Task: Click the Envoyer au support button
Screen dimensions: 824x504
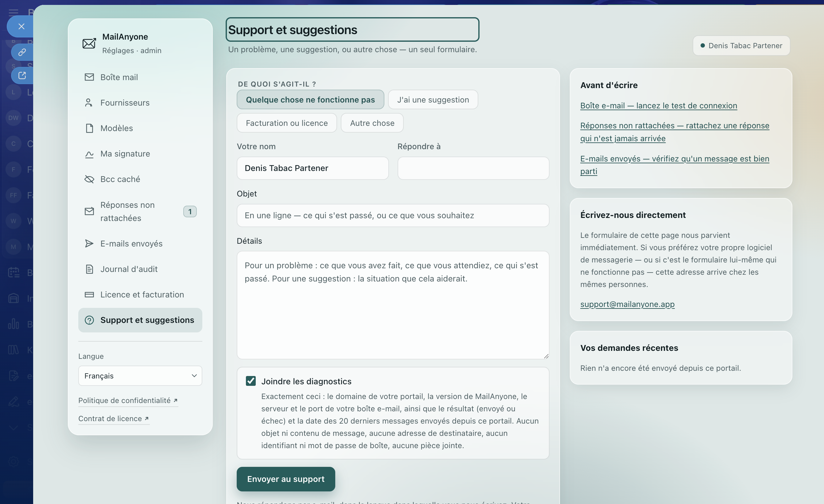Action: [x=286, y=479]
